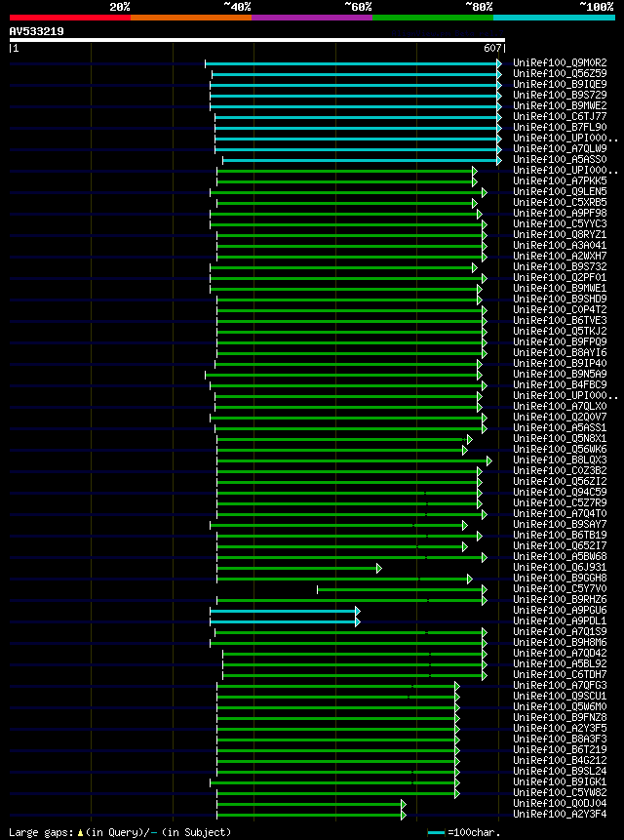This screenshot has height=840, width=624.
Task: Click the cyan alignment bar of UniRef100_A9PGU6
Action: pos(286,611)
